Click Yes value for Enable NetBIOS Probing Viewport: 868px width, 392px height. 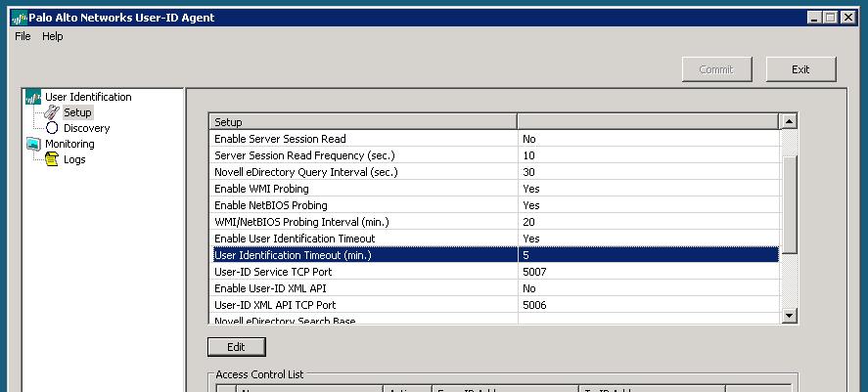(x=530, y=205)
